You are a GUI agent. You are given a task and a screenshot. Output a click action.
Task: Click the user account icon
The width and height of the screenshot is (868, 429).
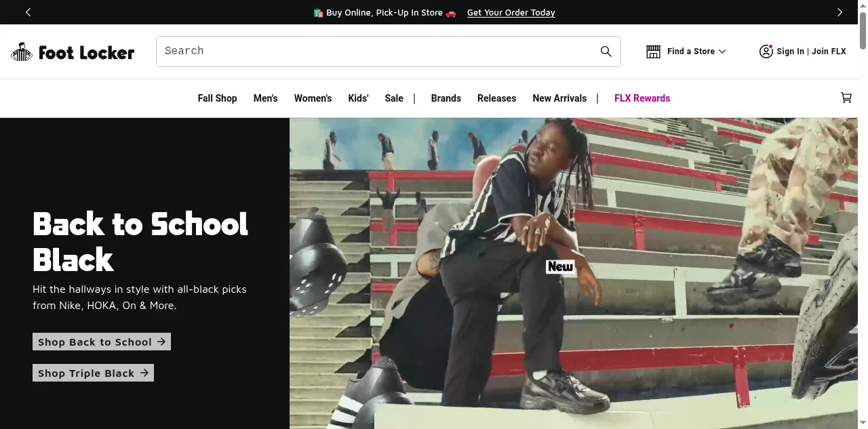click(x=766, y=52)
